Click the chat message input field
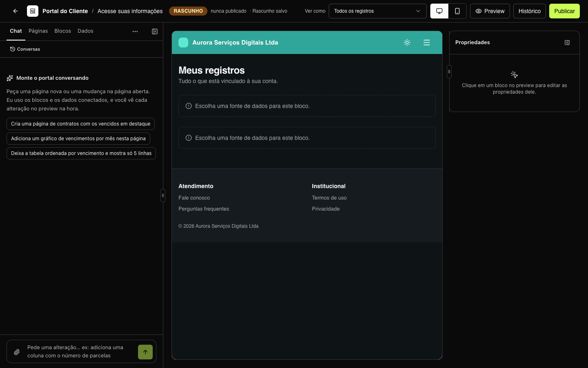 click(x=80, y=352)
